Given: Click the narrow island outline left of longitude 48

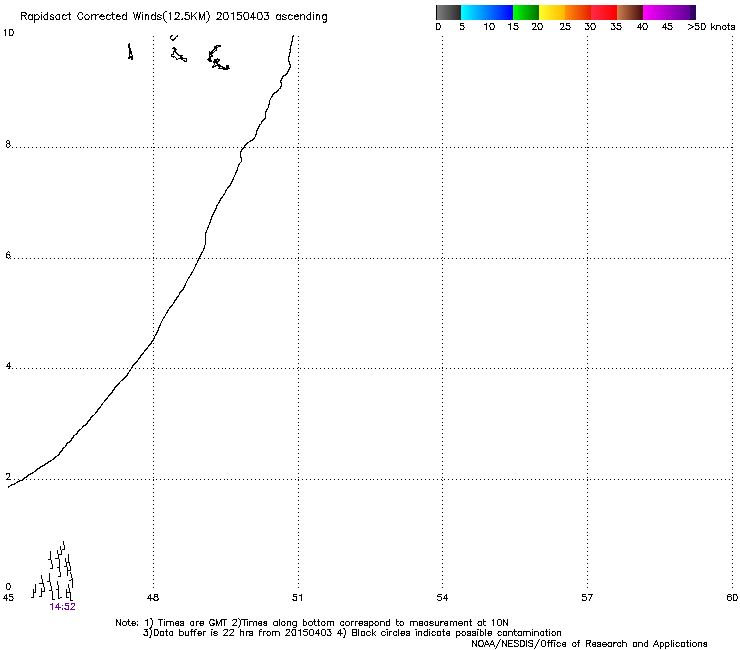Looking at the screenshot, I should coord(130,51).
